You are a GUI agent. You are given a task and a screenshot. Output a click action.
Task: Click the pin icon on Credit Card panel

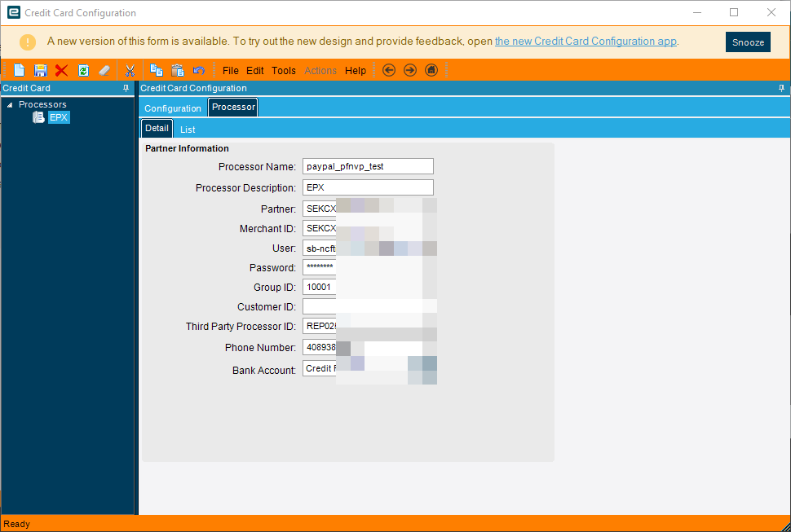(x=126, y=88)
